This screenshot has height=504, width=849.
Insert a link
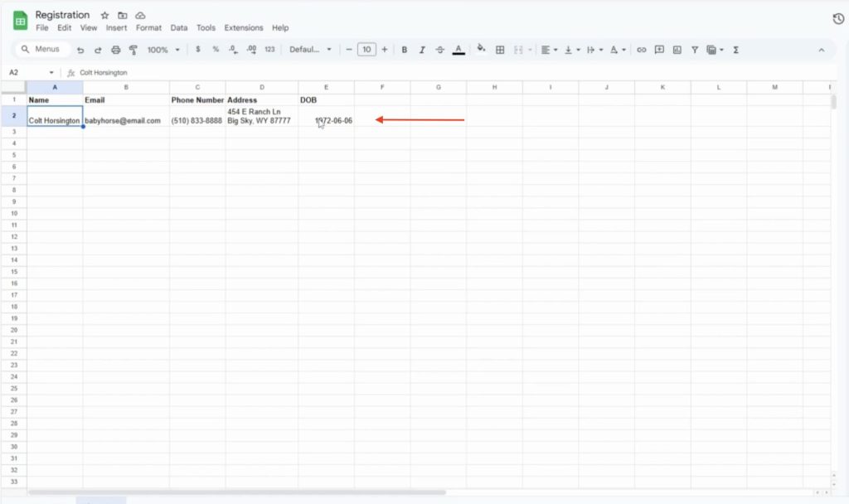click(x=641, y=50)
